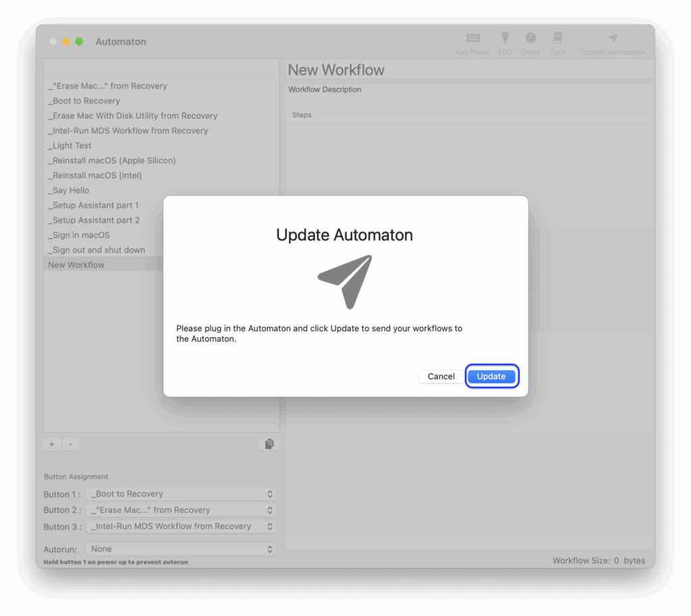Select '_Erase Mac With Disk Utility from Recovery'
Image resolution: width=691 pixels, height=616 pixels.
coord(161,116)
